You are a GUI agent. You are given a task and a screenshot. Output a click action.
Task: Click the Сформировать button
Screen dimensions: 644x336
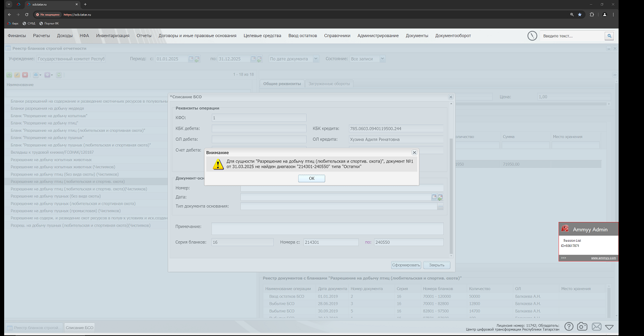(406, 265)
